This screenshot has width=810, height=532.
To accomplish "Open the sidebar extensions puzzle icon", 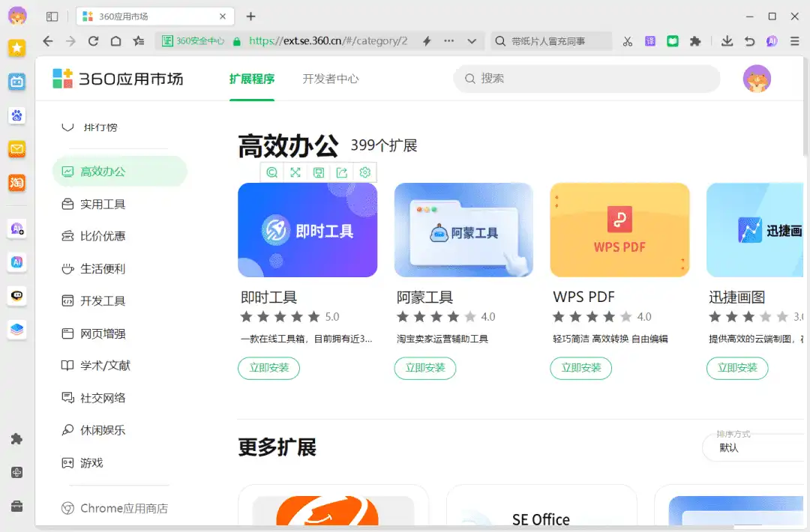I will [17, 439].
